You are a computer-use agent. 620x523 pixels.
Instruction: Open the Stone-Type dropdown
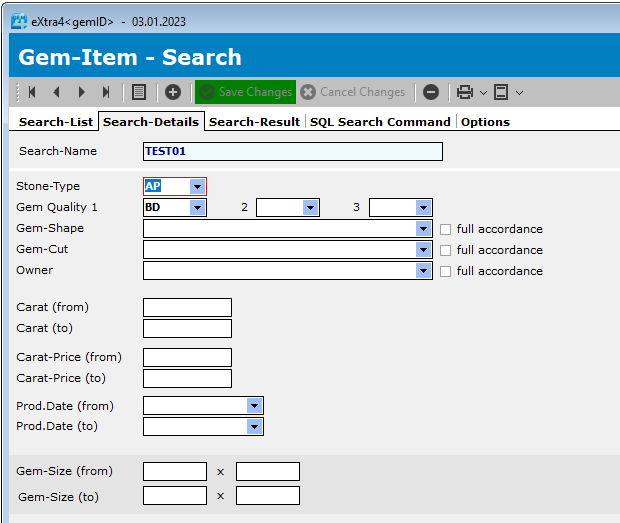[x=197, y=186]
